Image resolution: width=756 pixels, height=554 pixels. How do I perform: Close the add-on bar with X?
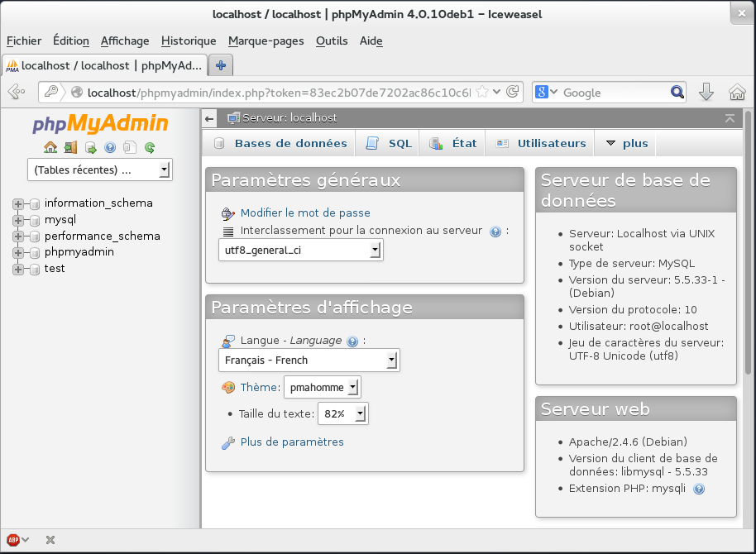coord(50,540)
